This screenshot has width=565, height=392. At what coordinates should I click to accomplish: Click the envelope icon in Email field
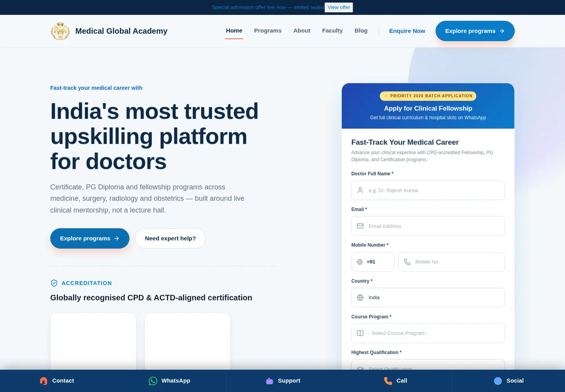coord(360,226)
